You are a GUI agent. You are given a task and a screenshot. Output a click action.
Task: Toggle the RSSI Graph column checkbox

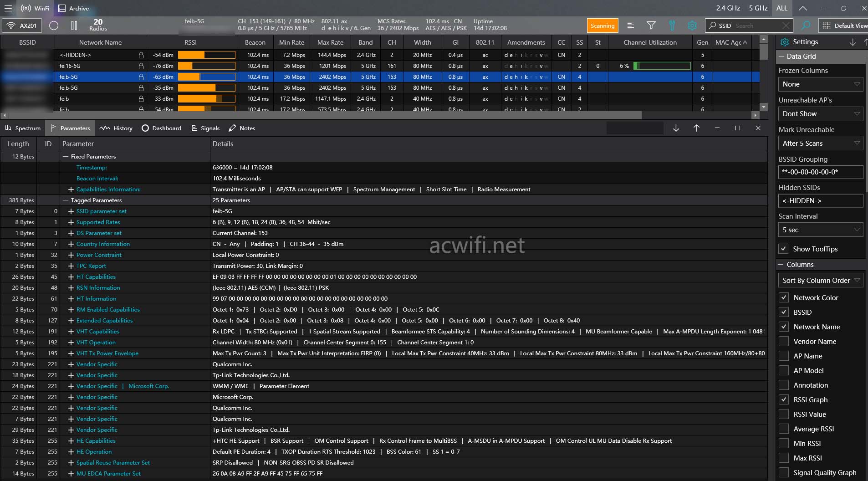click(783, 399)
